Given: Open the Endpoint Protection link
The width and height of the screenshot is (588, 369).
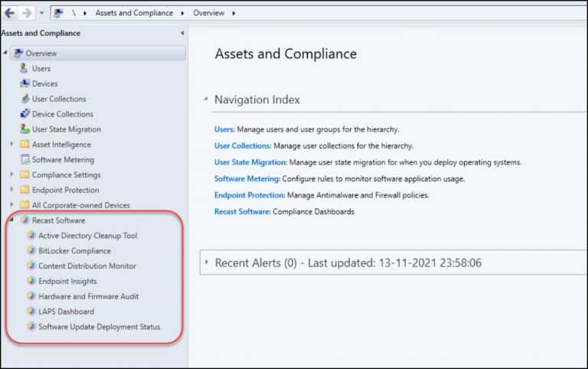Looking at the screenshot, I should click(x=250, y=195).
